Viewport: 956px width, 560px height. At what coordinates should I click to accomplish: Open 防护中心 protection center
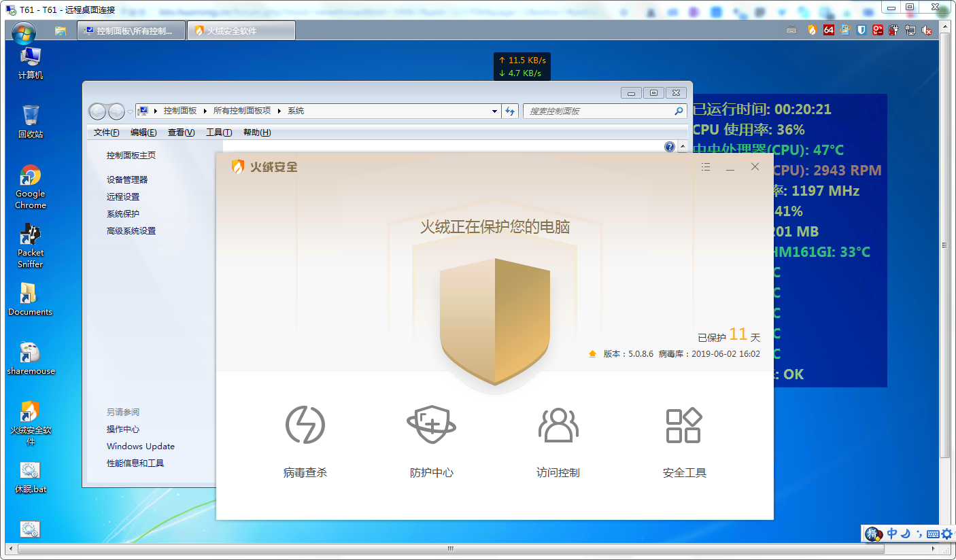coord(432,440)
